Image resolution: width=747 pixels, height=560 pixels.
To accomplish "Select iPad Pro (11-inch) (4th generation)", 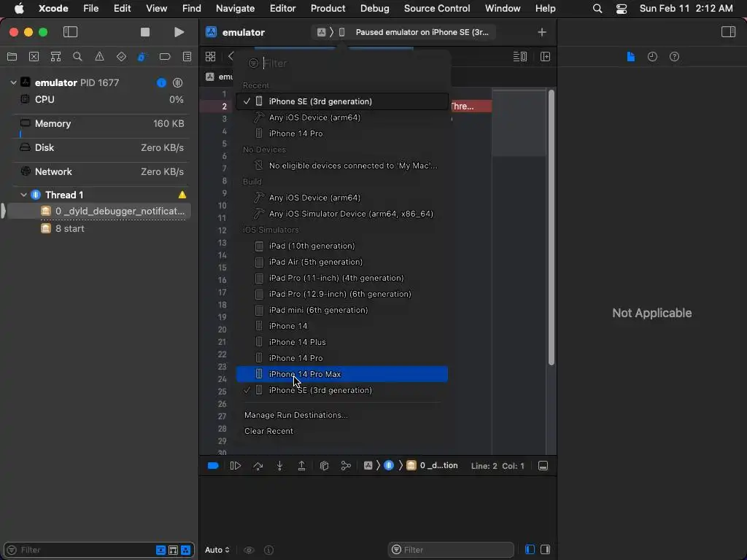I will point(342,278).
